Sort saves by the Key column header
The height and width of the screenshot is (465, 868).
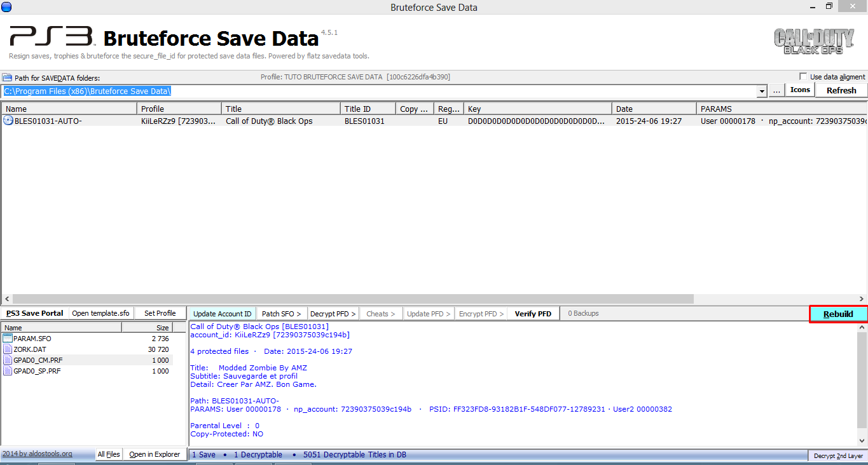538,109
